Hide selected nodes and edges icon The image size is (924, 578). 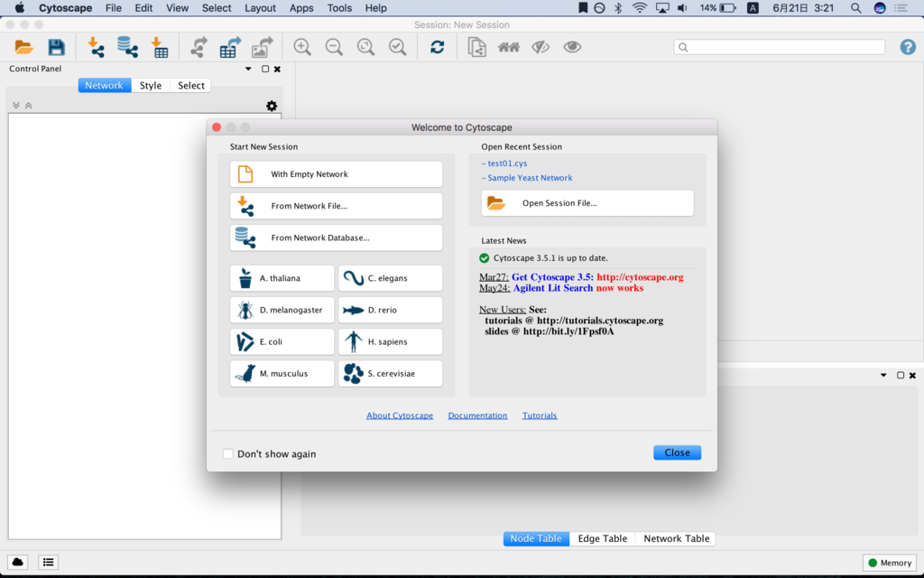(541, 47)
